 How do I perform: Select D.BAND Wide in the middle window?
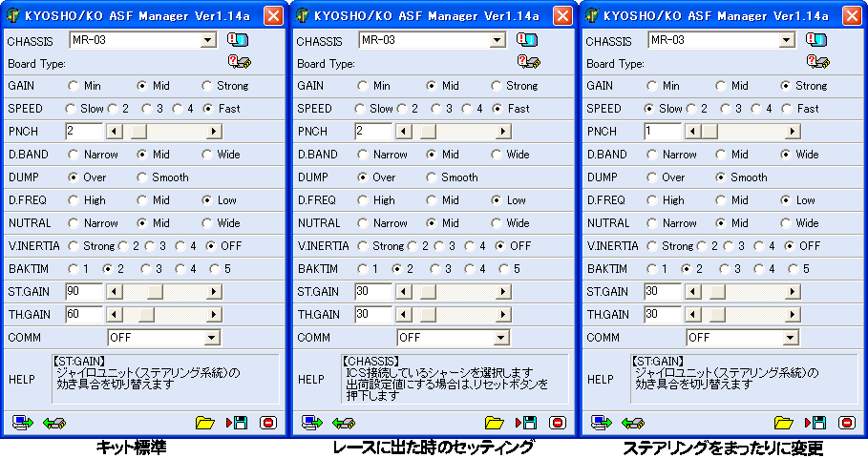click(497, 155)
